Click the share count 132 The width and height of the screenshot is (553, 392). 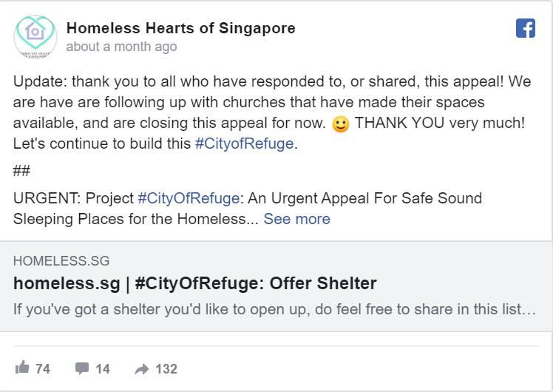(166, 368)
